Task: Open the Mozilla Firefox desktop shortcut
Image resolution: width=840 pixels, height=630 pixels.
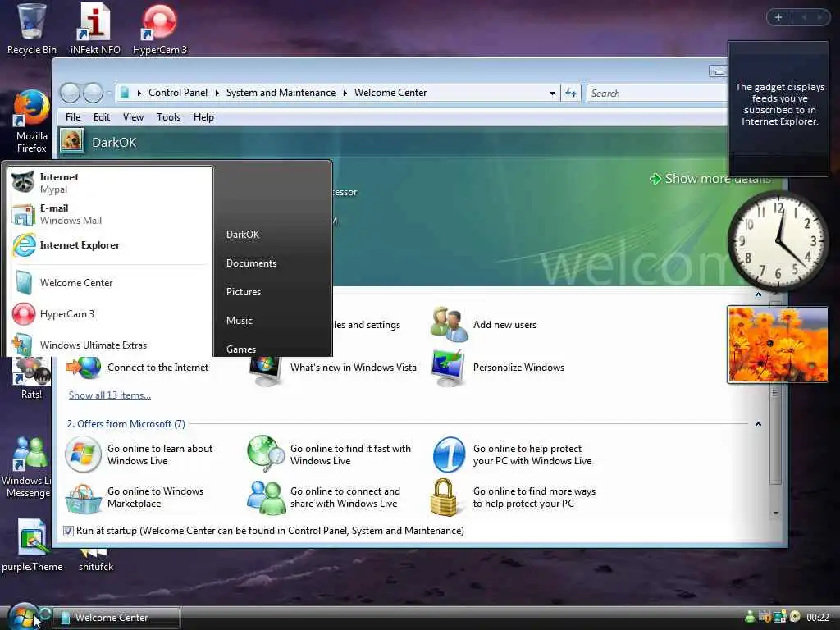Action: coord(31,121)
